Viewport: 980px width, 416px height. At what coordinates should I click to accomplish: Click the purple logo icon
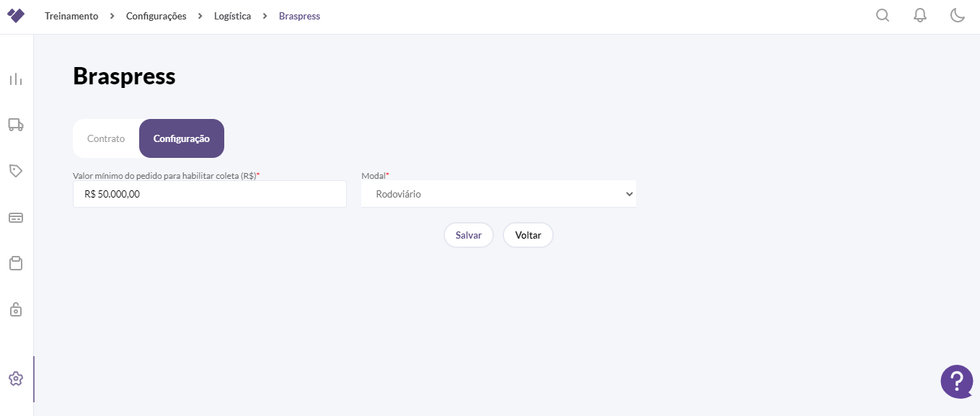[16, 15]
